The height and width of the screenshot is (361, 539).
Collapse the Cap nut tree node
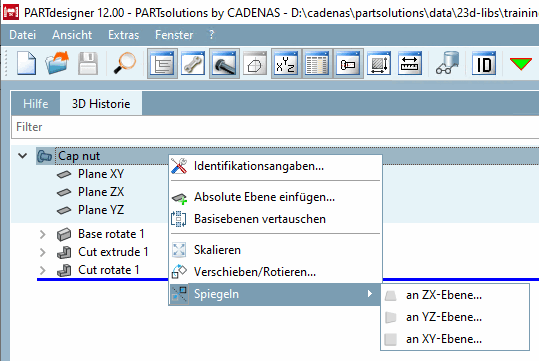click(23, 156)
